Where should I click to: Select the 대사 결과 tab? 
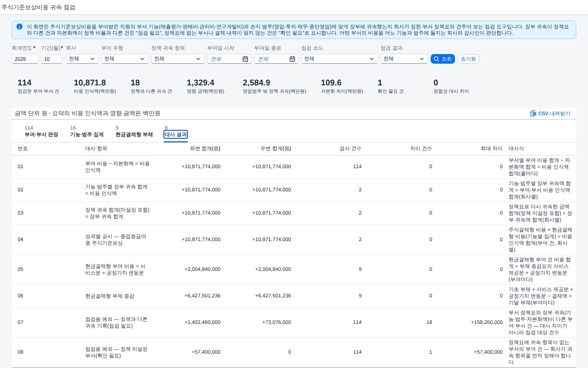tap(176, 134)
